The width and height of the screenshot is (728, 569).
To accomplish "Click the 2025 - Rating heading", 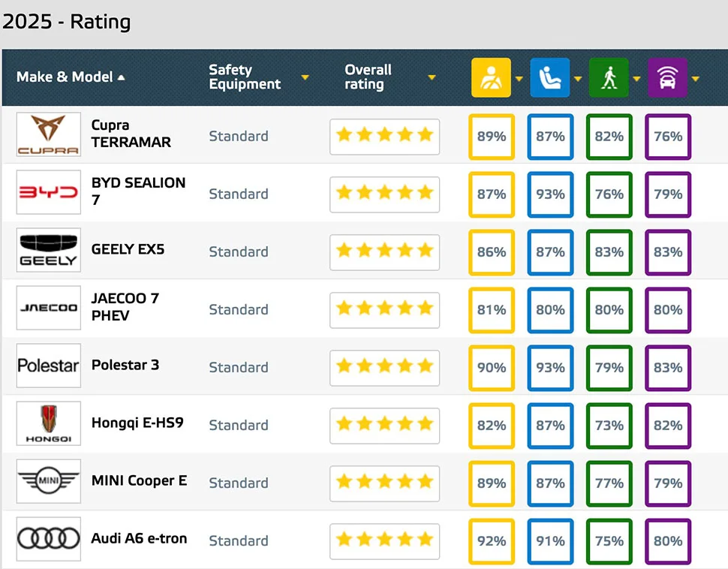I will pos(66,22).
